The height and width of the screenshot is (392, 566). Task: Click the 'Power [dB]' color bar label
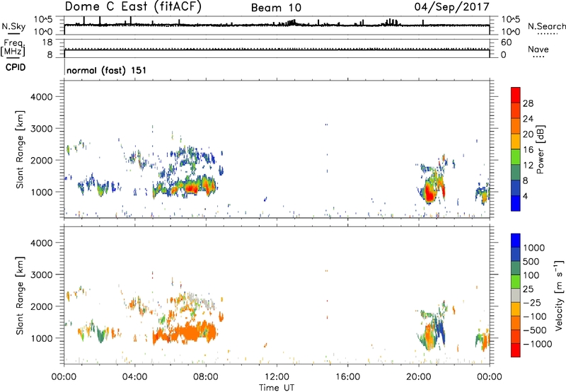(x=540, y=149)
